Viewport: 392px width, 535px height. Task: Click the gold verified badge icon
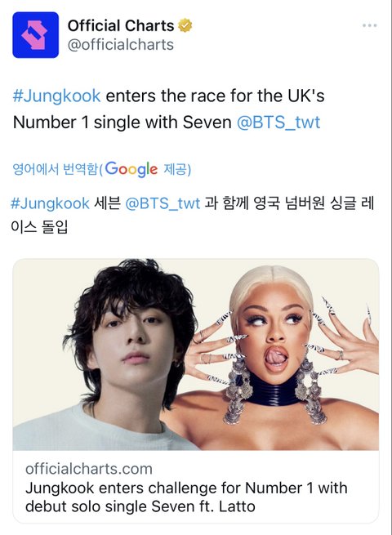point(185,25)
